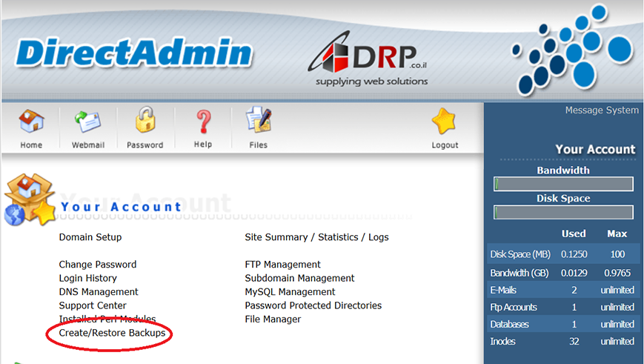Image resolution: width=644 pixels, height=364 pixels.
Task: Click the Your Account box icon
Action: pos(30,199)
